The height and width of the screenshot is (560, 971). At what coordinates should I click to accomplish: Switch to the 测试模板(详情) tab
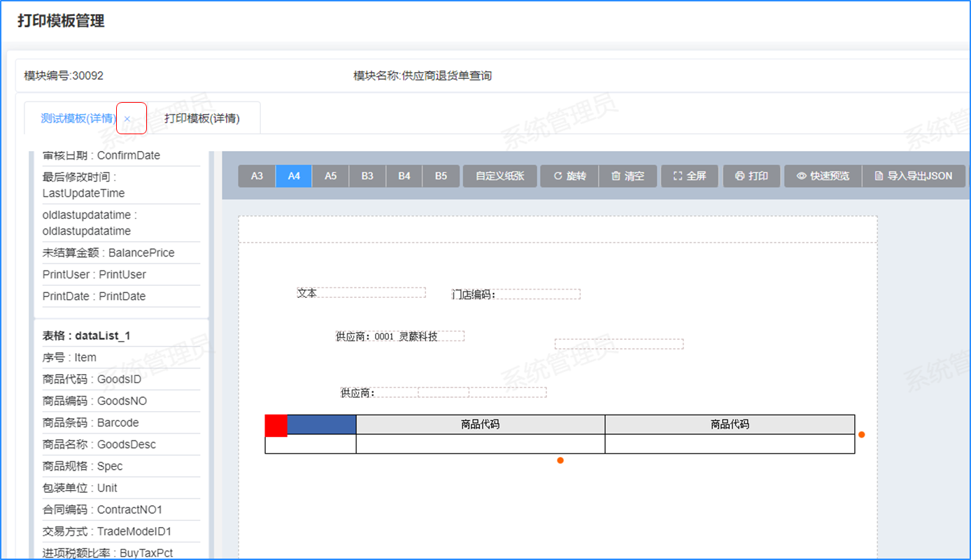[78, 119]
